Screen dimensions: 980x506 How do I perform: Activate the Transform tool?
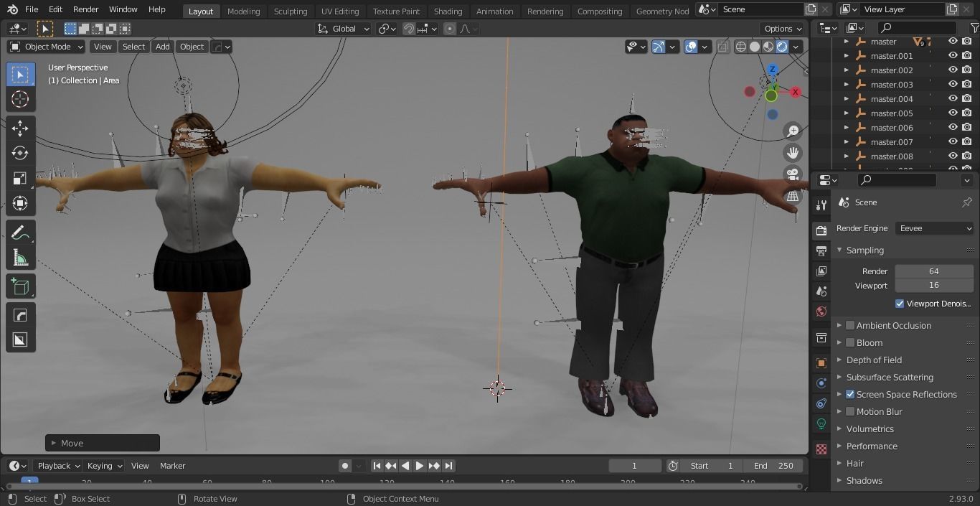click(x=20, y=203)
